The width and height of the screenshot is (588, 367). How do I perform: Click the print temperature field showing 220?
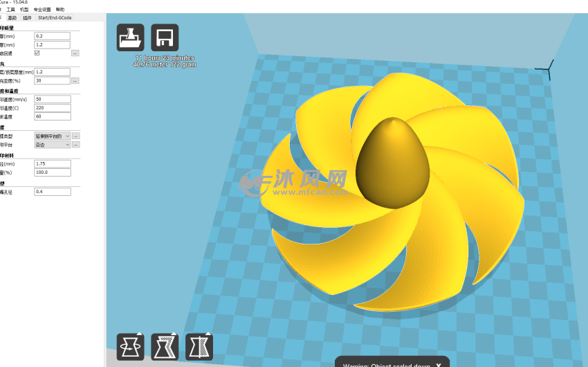click(x=53, y=107)
